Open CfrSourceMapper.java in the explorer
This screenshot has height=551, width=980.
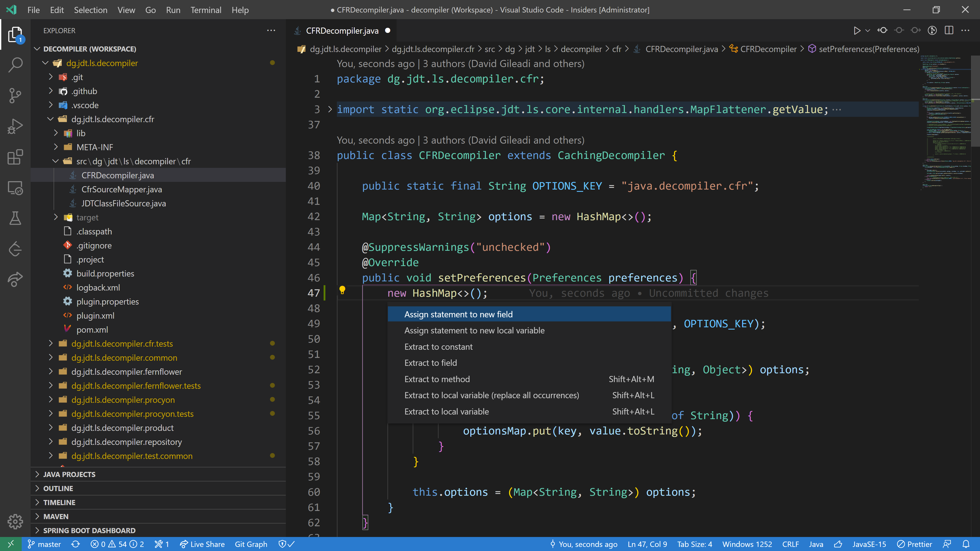click(x=121, y=189)
